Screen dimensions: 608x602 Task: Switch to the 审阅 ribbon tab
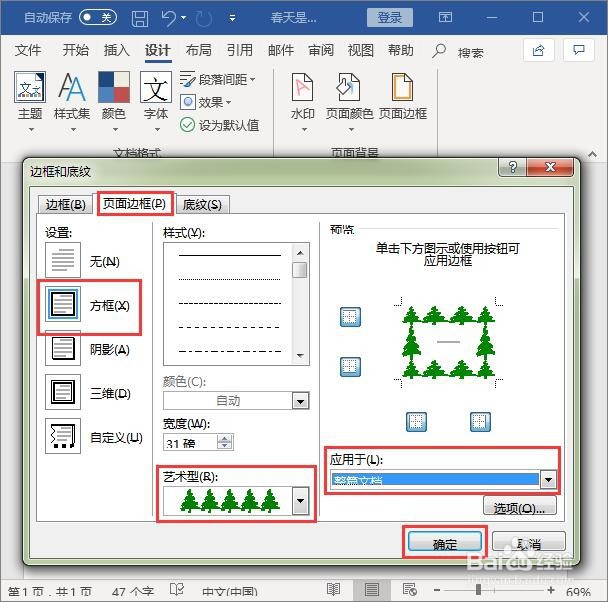click(321, 50)
